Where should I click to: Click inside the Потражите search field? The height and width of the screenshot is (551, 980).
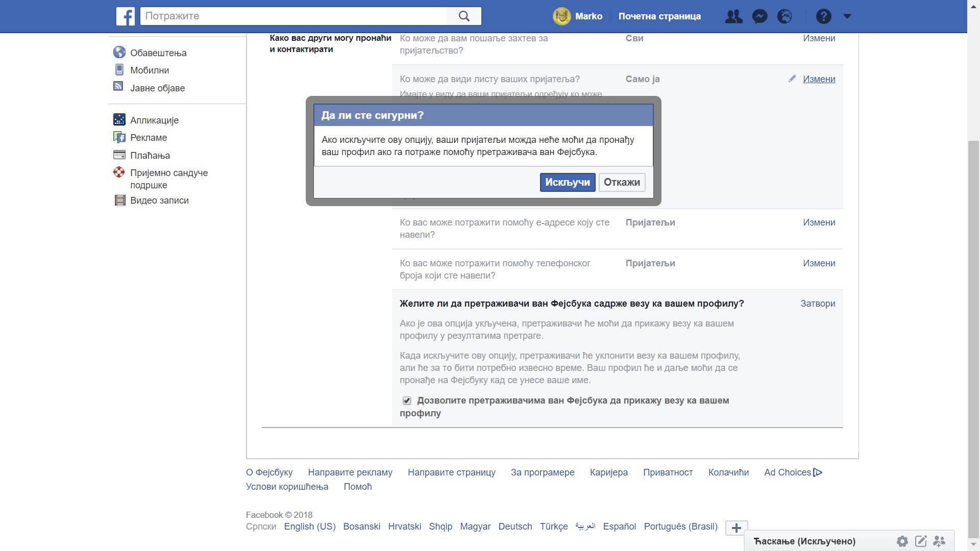pyautogui.click(x=296, y=16)
